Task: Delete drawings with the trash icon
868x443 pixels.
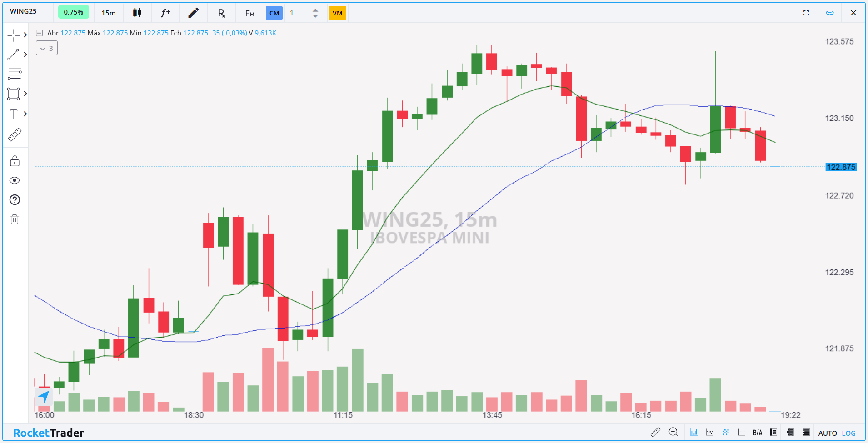Action: pos(15,219)
